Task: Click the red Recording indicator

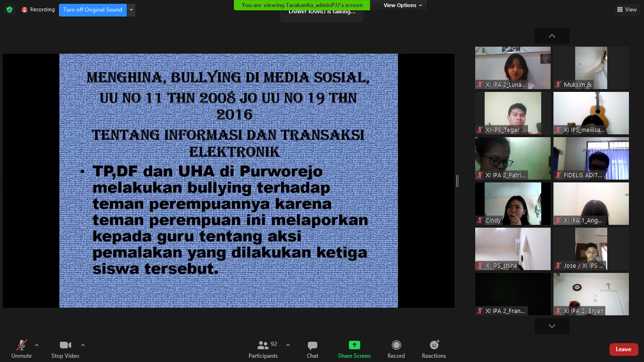Action: (38, 9)
